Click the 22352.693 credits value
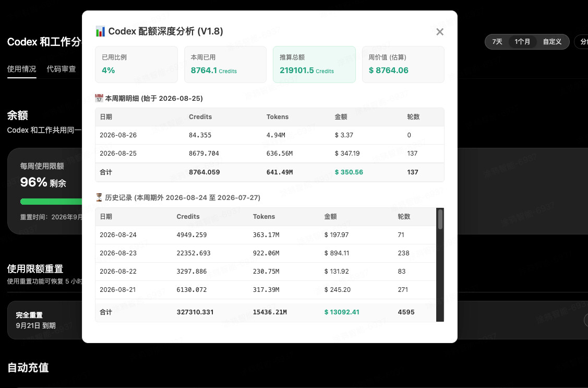The width and height of the screenshot is (588, 388). [194, 253]
